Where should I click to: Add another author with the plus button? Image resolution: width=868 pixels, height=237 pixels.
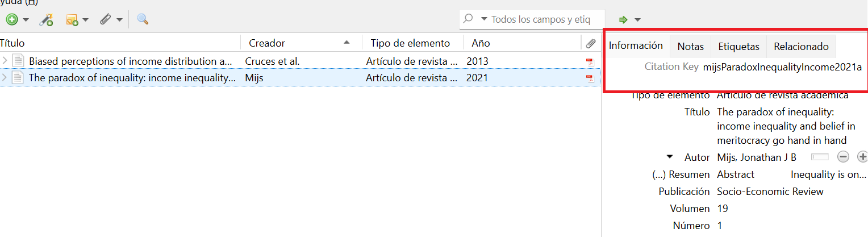tap(862, 157)
